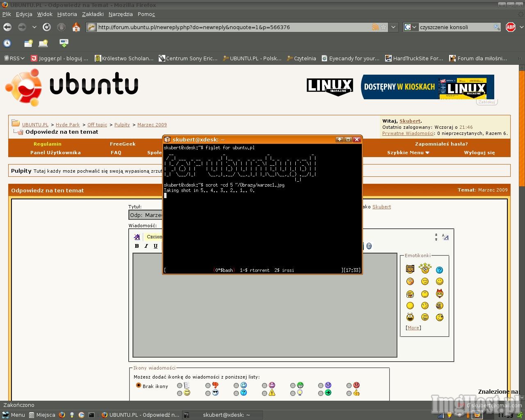Image resolution: width=525 pixels, height=420 pixels.
Task: Click the RSS feed icon in address bar
Action: [375, 27]
